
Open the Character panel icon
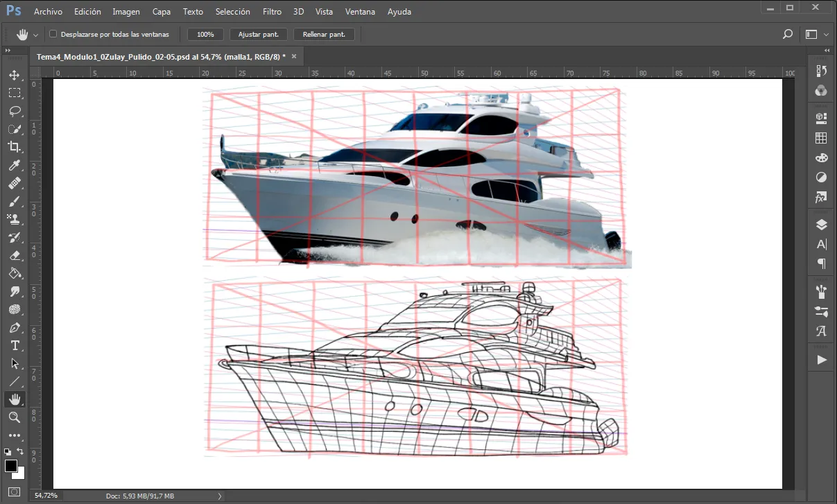pos(822,244)
